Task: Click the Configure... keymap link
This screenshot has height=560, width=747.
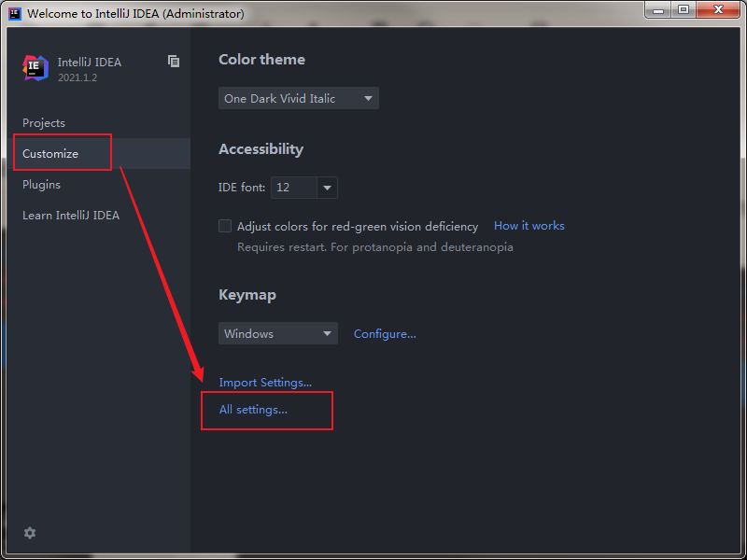Action: [x=385, y=334]
